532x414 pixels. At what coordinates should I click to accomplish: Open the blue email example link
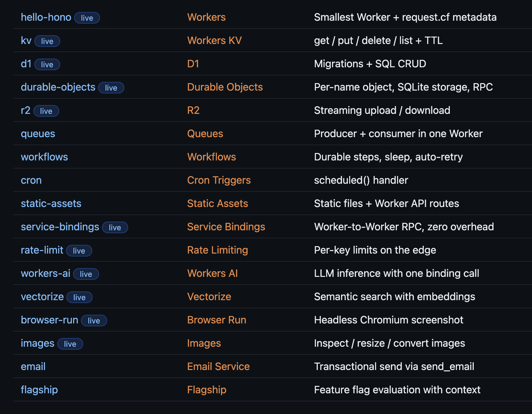33,366
